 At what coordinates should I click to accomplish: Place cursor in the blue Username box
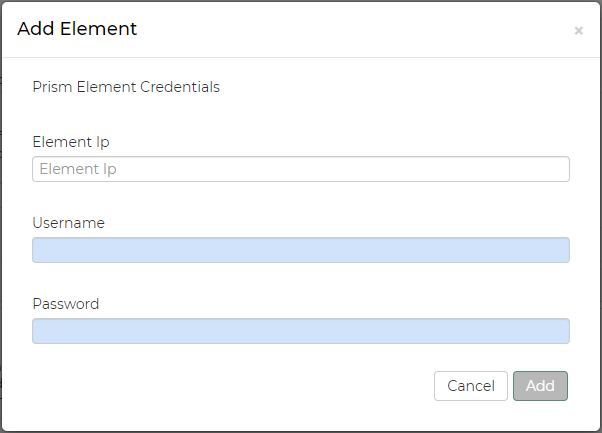click(x=300, y=250)
